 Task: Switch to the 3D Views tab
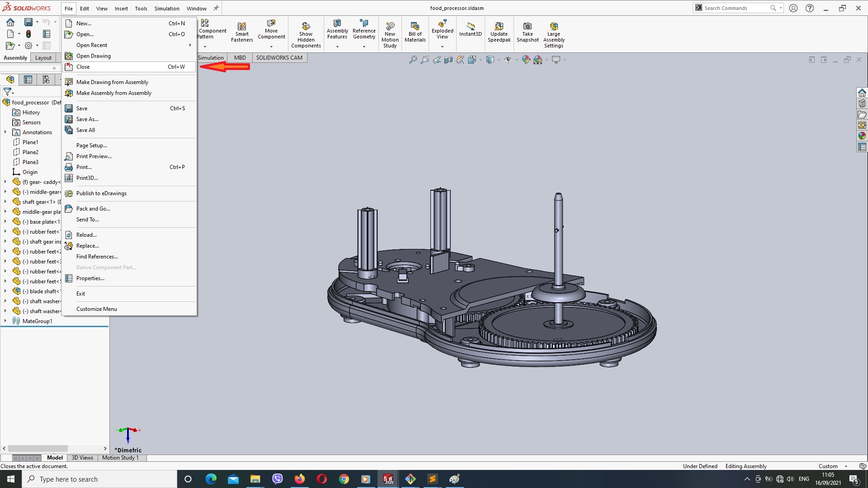[x=82, y=458]
